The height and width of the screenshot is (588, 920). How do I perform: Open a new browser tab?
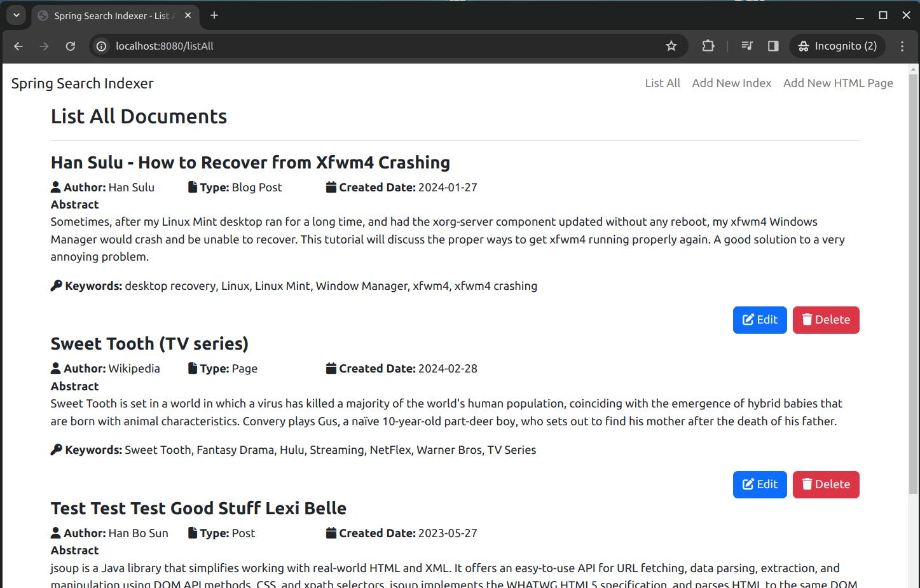pyautogui.click(x=214, y=15)
